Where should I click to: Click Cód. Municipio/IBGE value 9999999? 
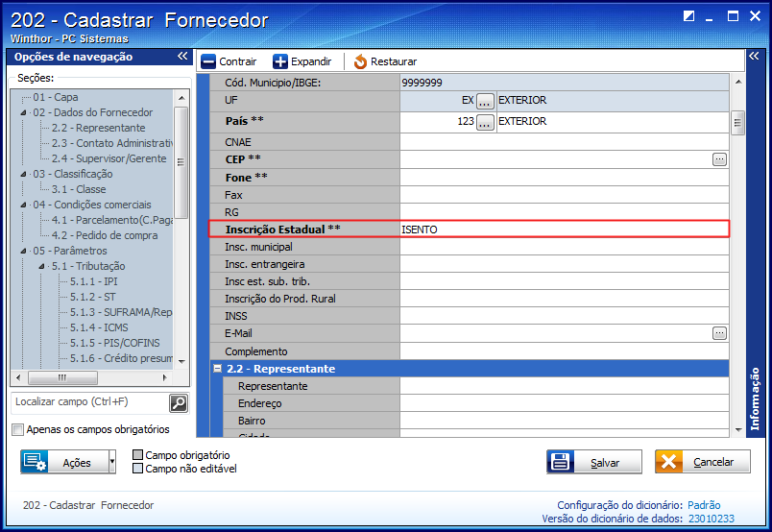422,83
